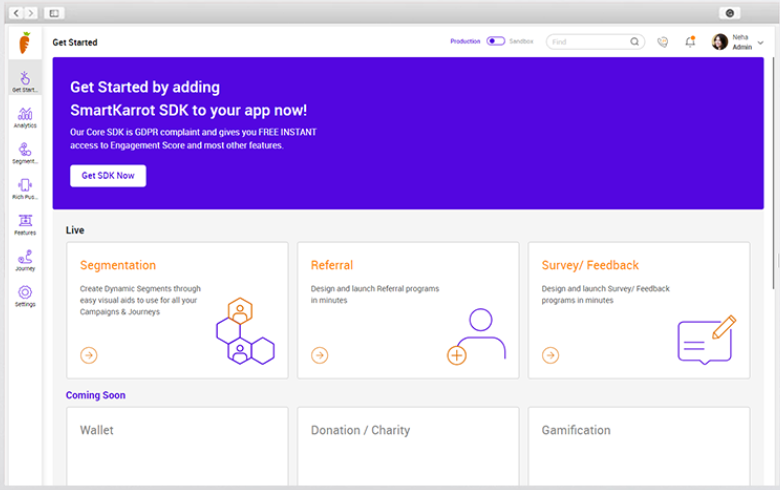Click the Wallet coming soon card
Viewport: 780px width, 490px height.
point(177,446)
